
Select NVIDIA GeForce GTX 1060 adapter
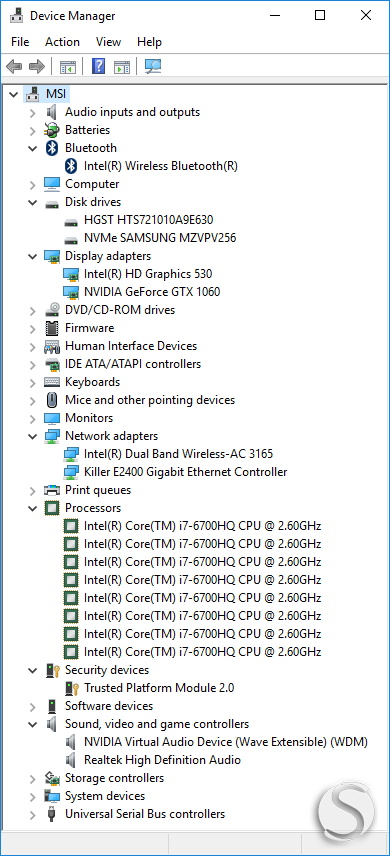[152, 292]
